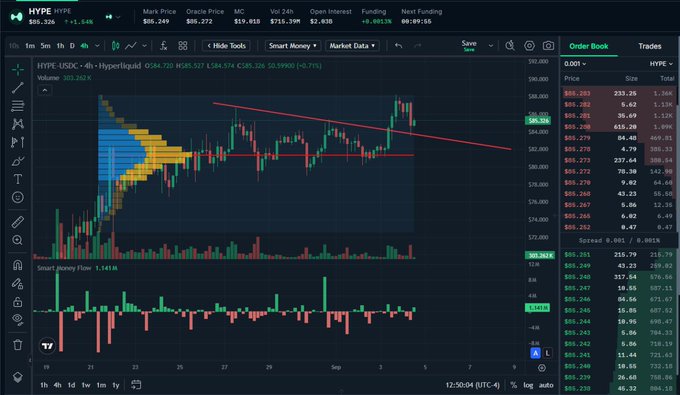The width and height of the screenshot is (680, 395).
Task: Open the emoji icons tool
Action: tap(18, 197)
